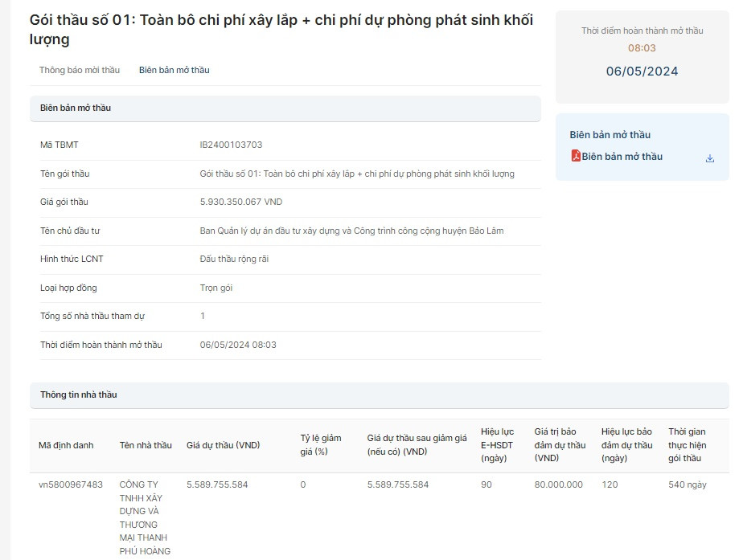Switch to the Thông báo mời thầu tab

coord(80,70)
